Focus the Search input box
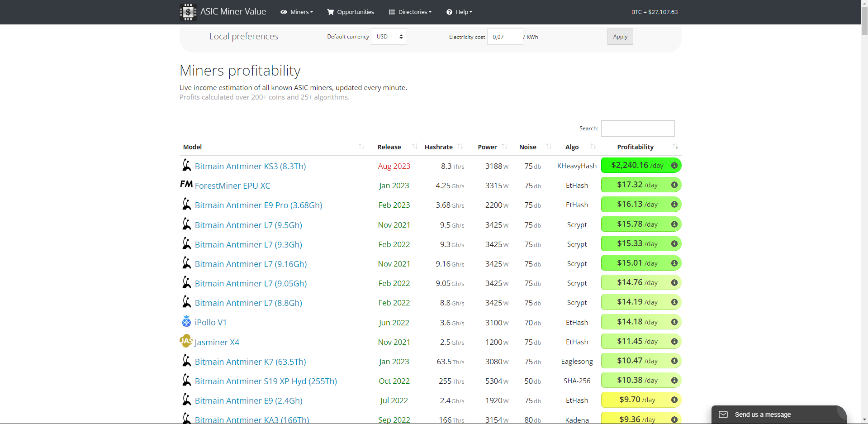The width and height of the screenshot is (868, 424). 638,129
